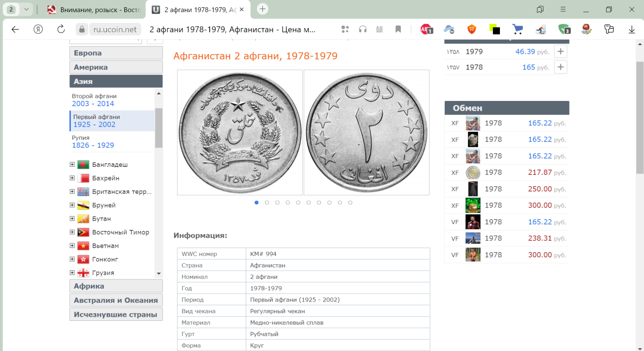
Task: Add the 1979 coin with plus button
Action: [x=560, y=51]
